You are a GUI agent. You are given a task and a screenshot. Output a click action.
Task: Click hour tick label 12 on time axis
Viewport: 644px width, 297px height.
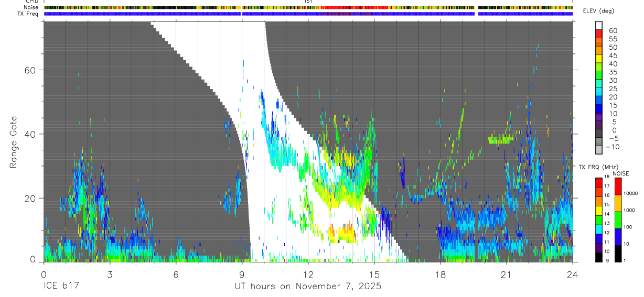308,274
